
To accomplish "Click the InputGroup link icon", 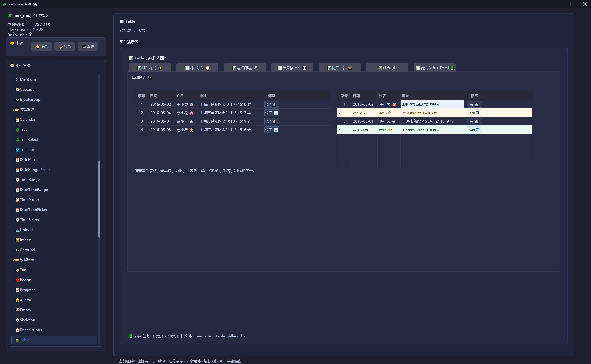I will (17, 100).
